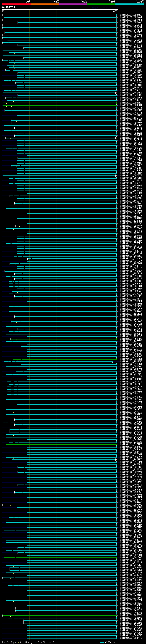The image size is (146, 644).
Task: Click label UniRef100_B7FHZ5
Action: pos(131,261)
